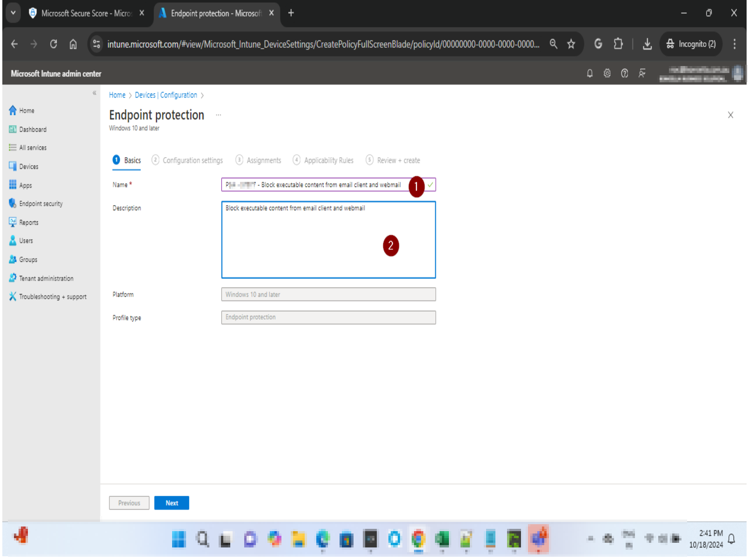Viewport: 748px width, 560px height.
Task: Open the browser extensions puzzle icon
Action: 618,44
